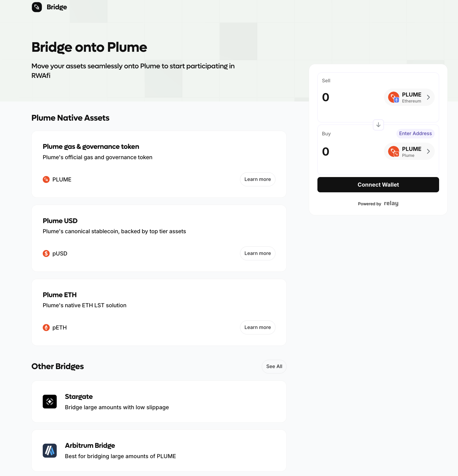
Task: Open the Arbitrum Bridge logo icon
Action: click(50, 451)
